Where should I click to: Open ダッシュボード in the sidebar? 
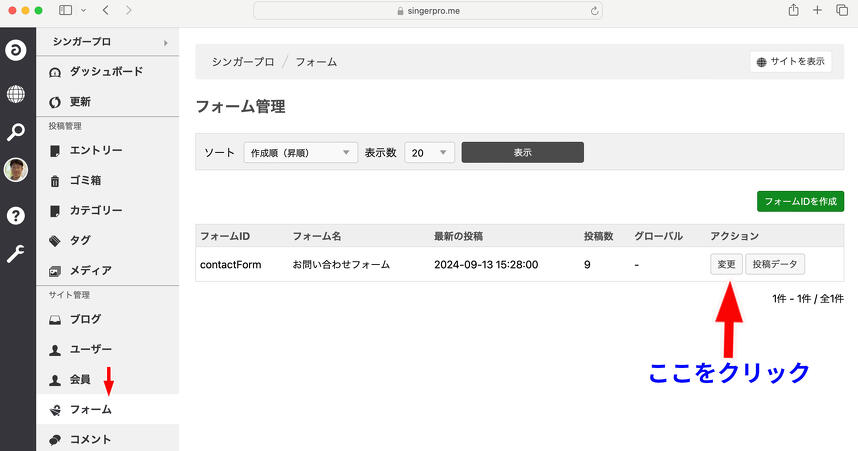(105, 72)
